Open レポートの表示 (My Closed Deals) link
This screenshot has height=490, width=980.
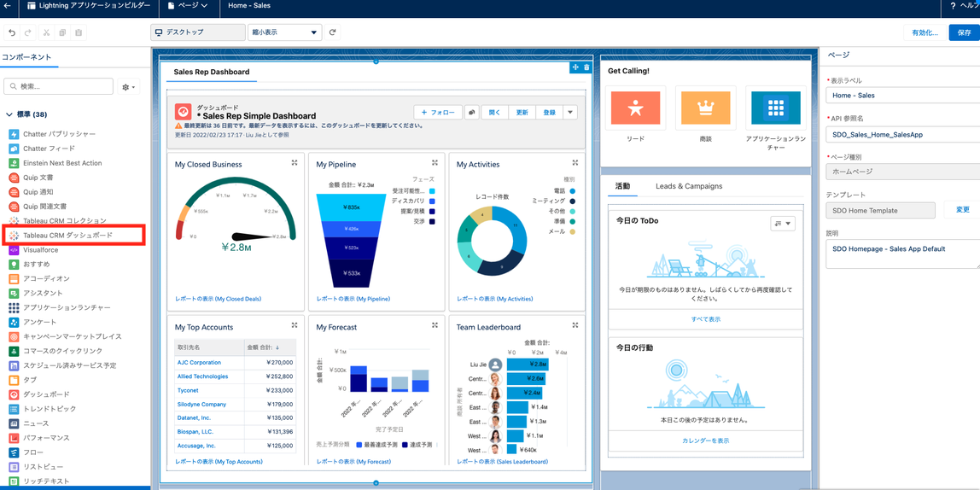tap(219, 300)
